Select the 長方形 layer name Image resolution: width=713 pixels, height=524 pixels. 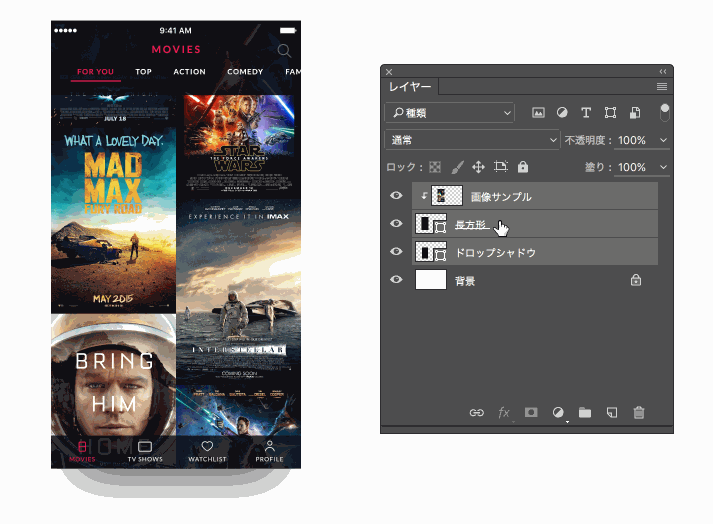click(x=471, y=225)
